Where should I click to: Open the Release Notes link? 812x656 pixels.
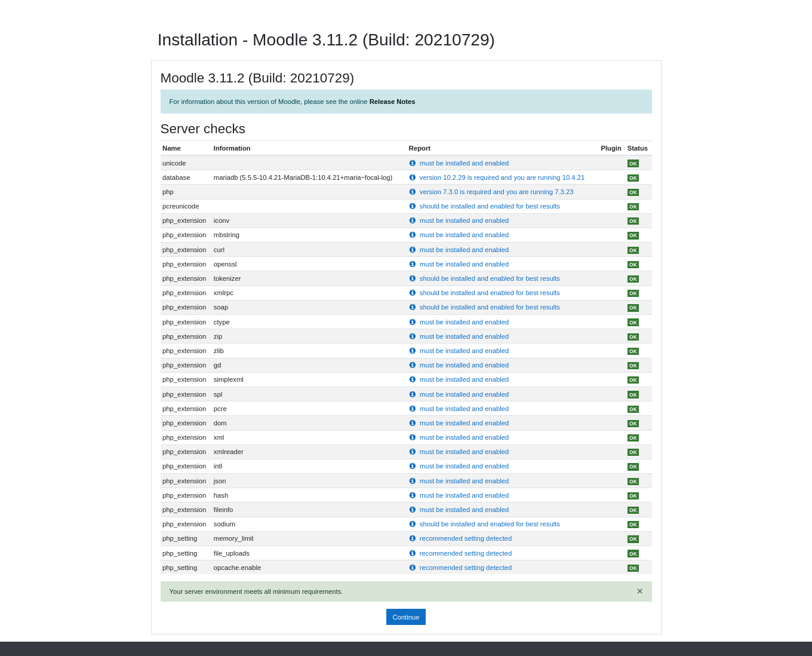pyautogui.click(x=392, y=102)
